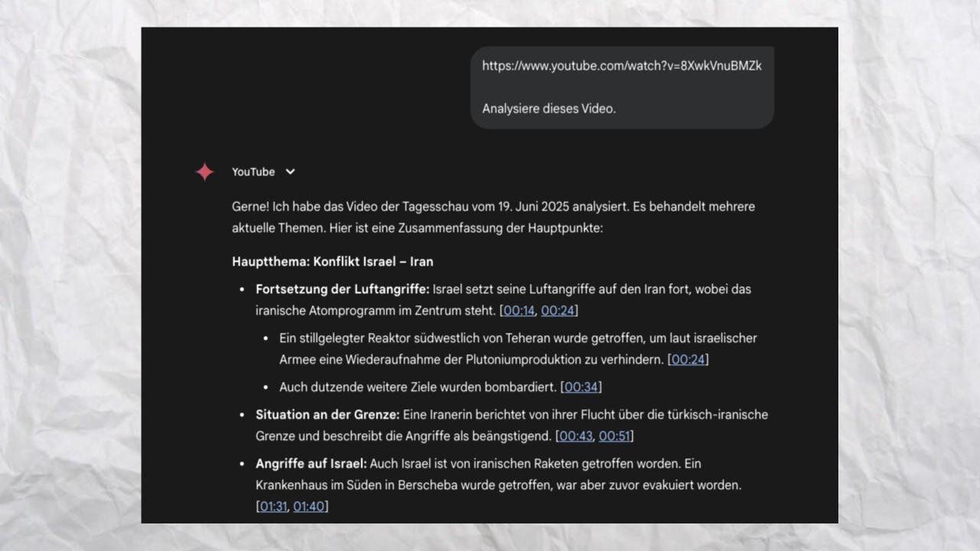This screenshot has height=551, width=980.
Task: Open the 00:24 timestamp beside 00:14
Action: [x=559, y=311]
